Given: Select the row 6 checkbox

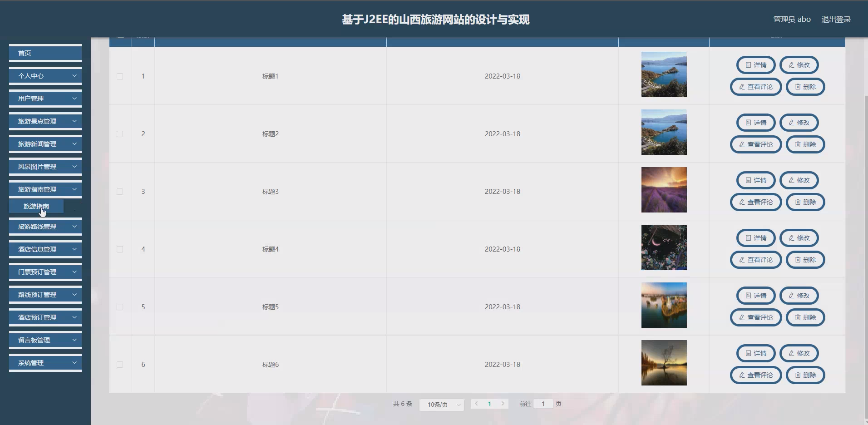Looking at the screenshot, I should pos(120,365).
